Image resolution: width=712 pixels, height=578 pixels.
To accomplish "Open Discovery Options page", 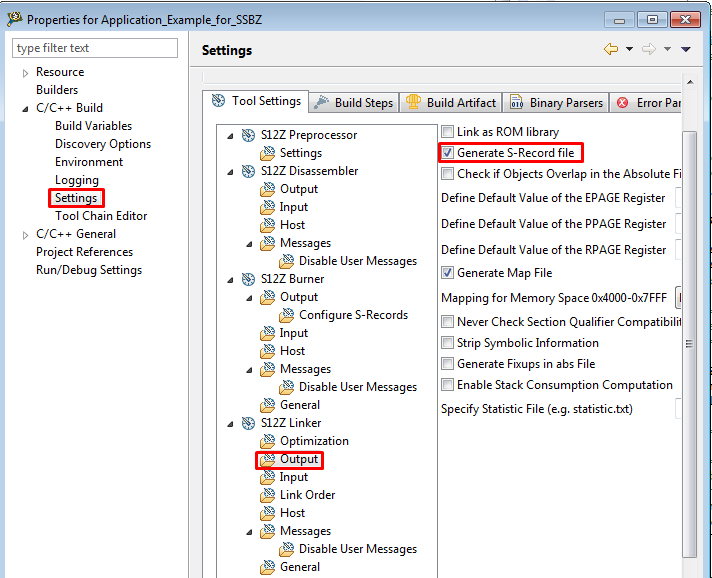I will (103, 144).
